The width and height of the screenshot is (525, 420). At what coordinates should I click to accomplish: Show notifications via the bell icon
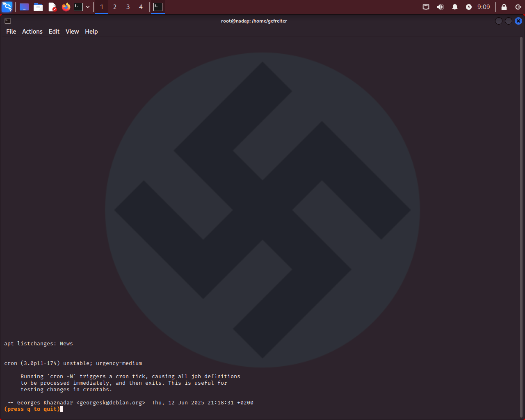click(455, 7)
